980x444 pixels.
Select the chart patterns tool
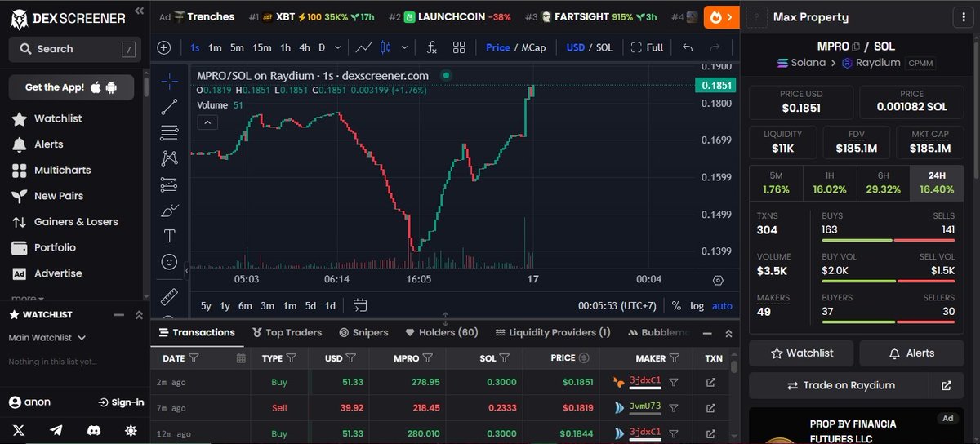point(169,158)
